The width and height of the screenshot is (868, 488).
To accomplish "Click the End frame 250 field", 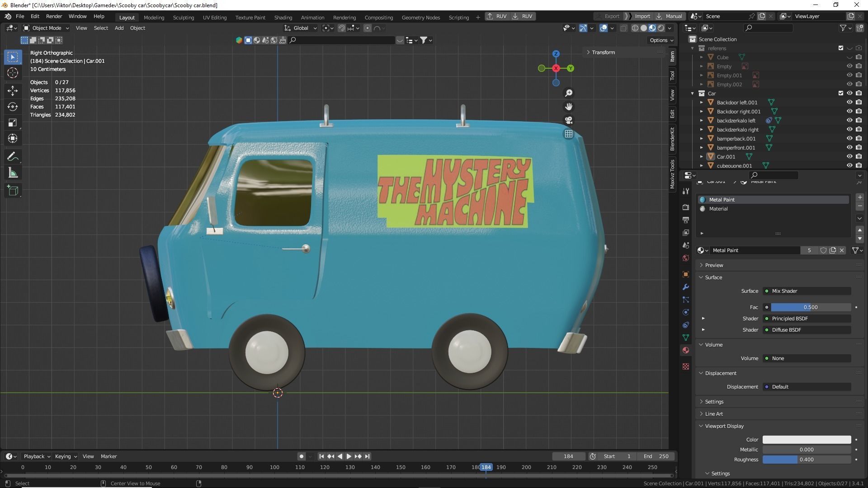I will (x=656, y=456).
